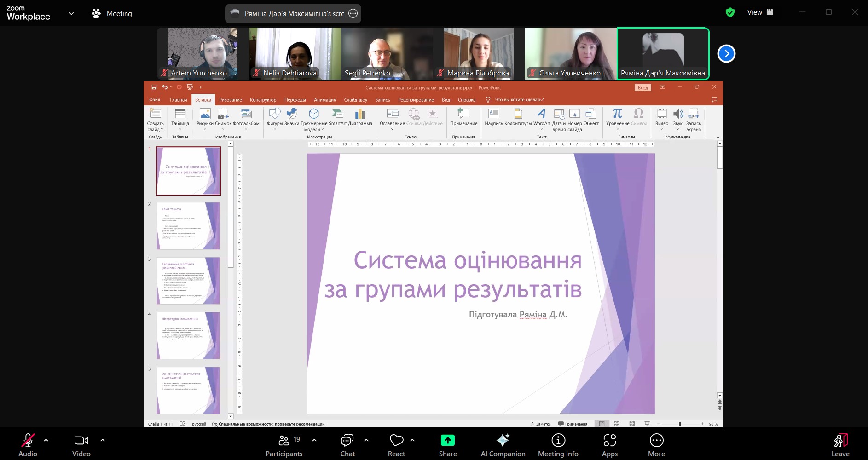Collapse the ribbon with the caret arrow

718,137
